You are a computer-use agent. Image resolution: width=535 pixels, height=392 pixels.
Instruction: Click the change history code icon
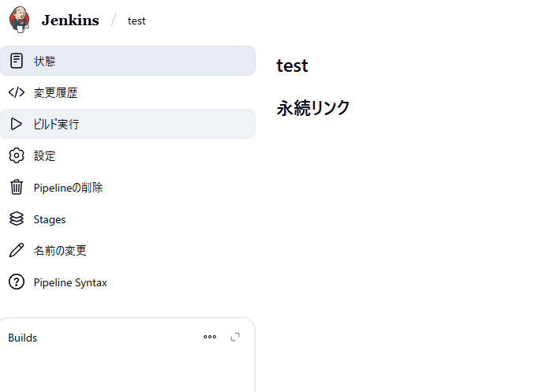pyautogui.click(x=17, y=92)
